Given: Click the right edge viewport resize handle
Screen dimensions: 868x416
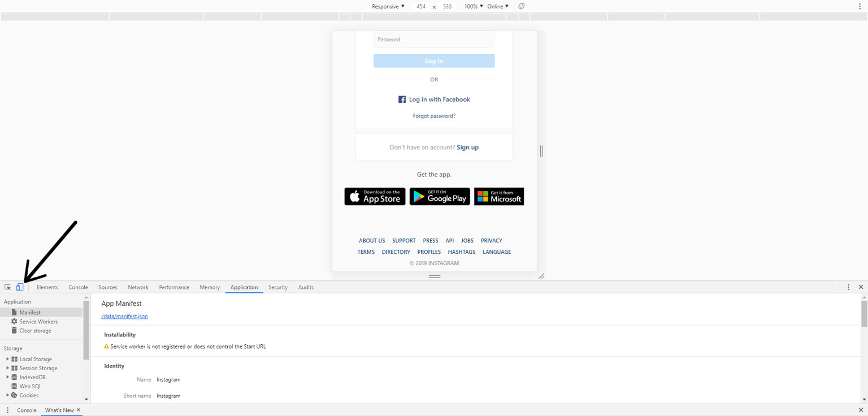Looking at the screenshot, I should [x=541, y=151].
